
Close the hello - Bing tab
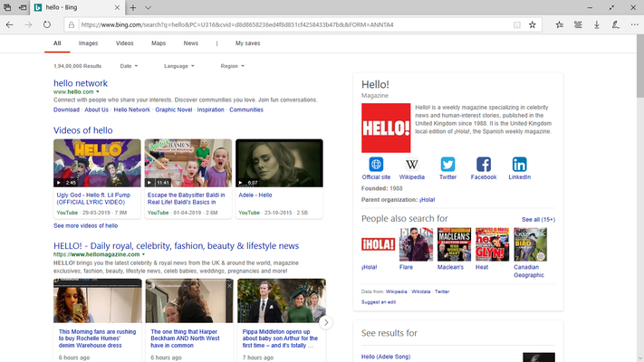click(117, 7)
